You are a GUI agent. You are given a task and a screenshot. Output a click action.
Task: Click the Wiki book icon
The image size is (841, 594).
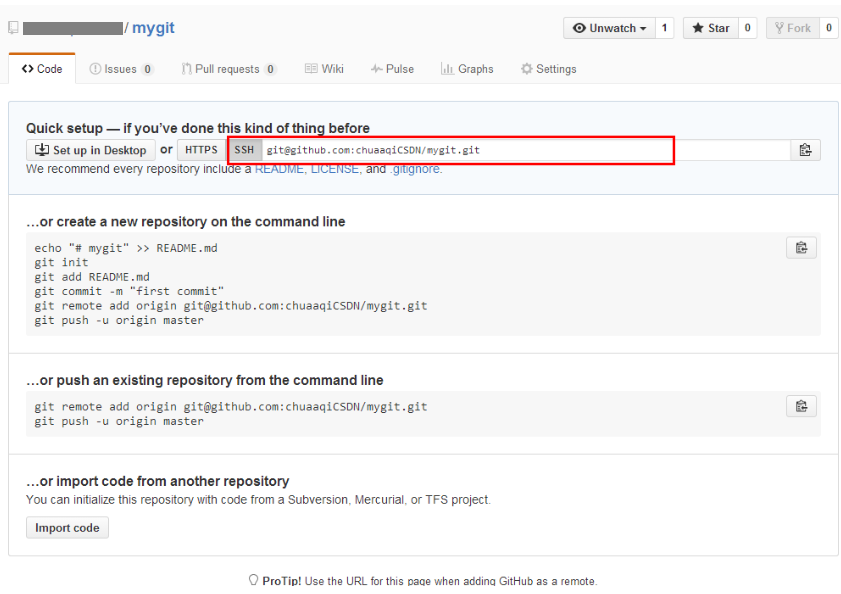[311, 69]
